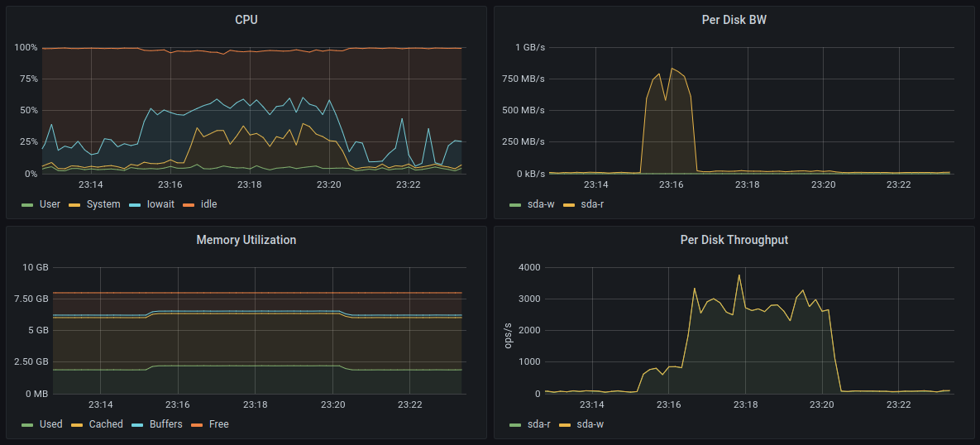The width and height of the screenshot is (980, 445).
Task: Open the CPU panel title menu
Action: [x=246, y=19]
